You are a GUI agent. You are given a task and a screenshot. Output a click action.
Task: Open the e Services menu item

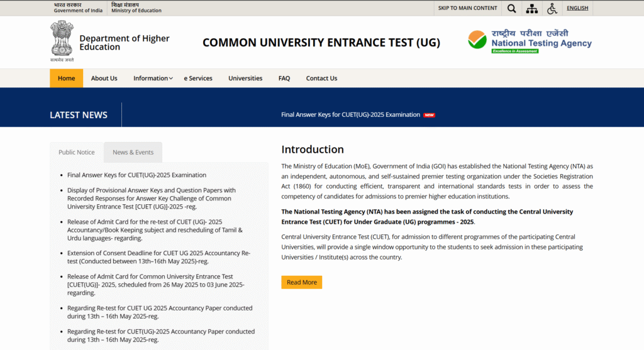tap(198, 78)
